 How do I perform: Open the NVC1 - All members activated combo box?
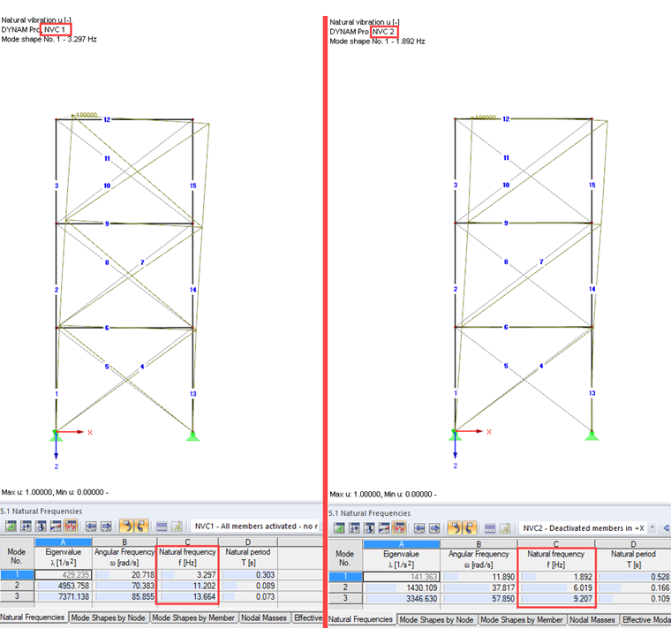point(256,526)
